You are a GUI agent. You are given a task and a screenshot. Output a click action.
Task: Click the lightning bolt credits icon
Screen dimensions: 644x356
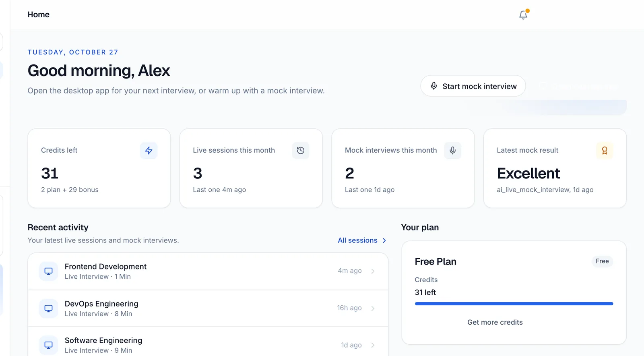click(x=149, y=151)
